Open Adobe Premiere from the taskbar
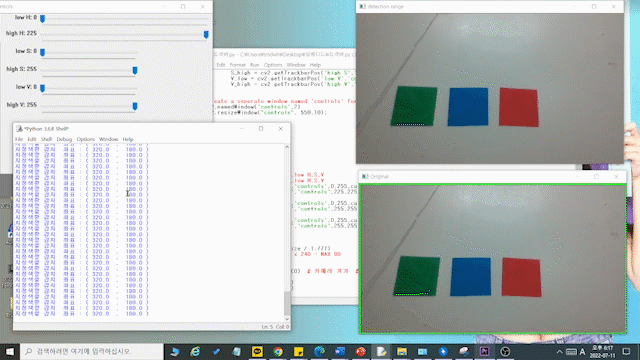640x360 pixels. (484, 351)
